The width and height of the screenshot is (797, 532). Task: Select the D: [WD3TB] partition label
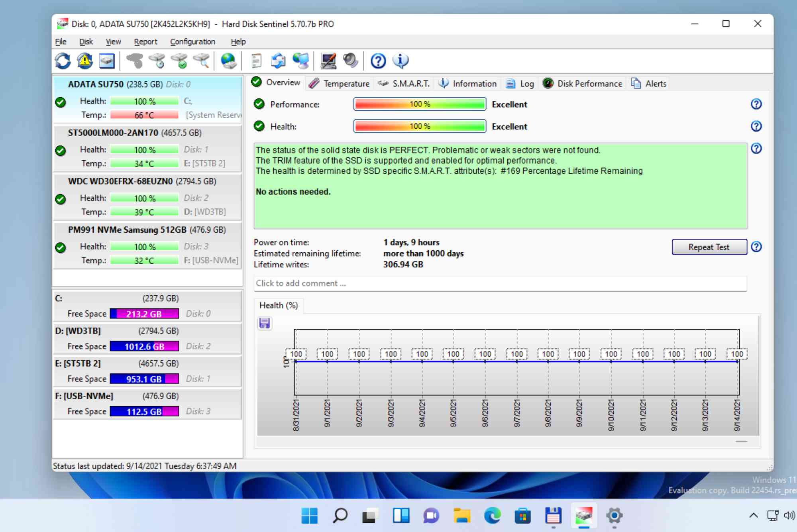click(x=78, y=331)
